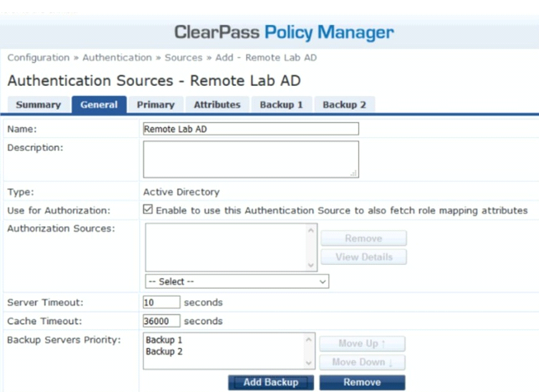Switch to the Primary tab
The height and width of the screenshot is (392, 539).
coord(156,105)
